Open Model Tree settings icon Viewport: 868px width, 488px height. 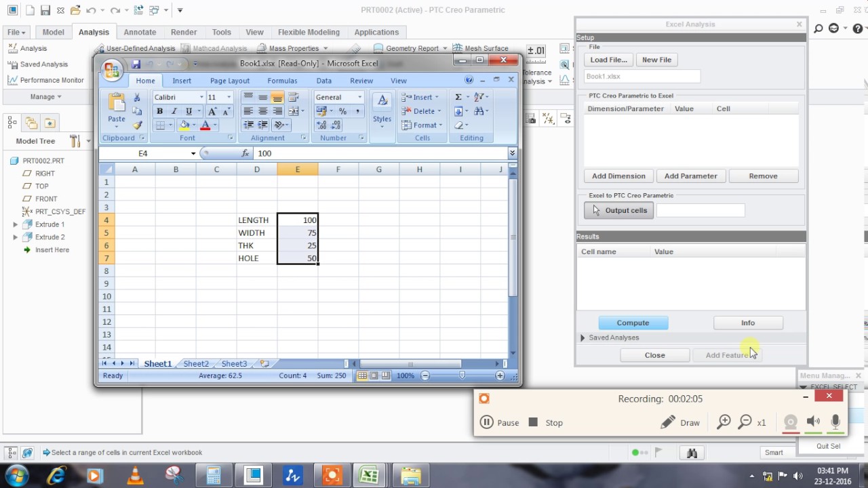pos(75,141)
